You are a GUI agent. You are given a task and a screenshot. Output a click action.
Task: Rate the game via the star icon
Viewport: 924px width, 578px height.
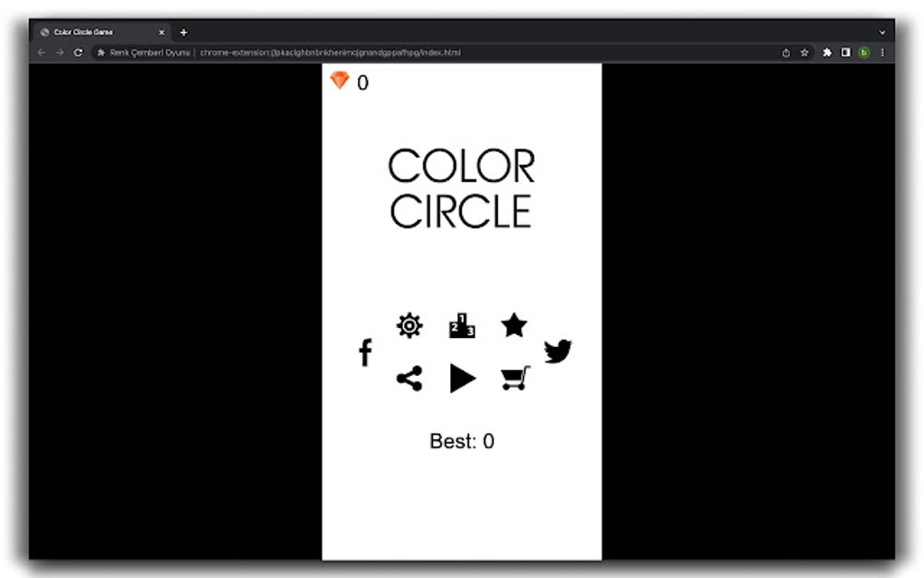[x=513, y=325]
